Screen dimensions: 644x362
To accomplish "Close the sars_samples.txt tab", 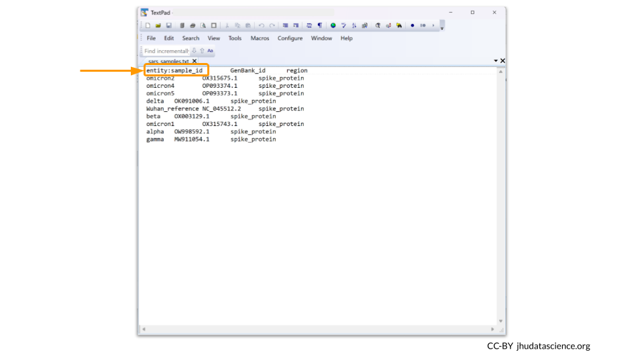I will tap(195, 61).
